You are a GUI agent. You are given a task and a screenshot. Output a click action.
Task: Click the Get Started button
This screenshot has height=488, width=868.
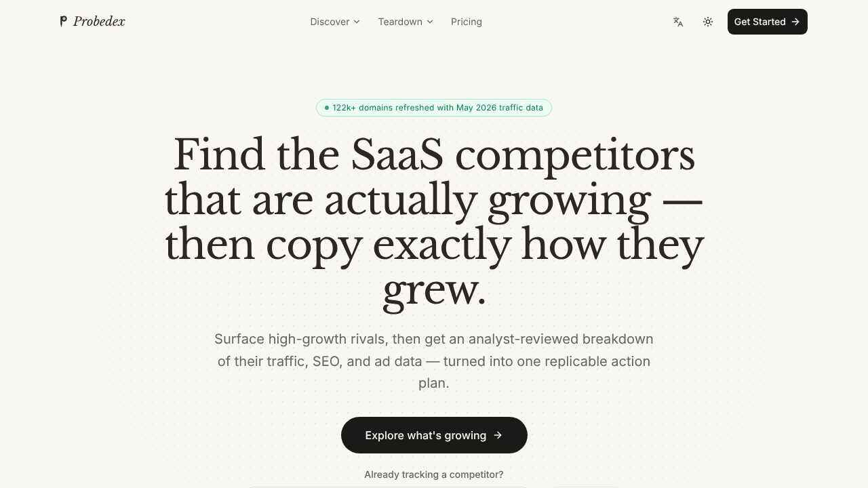(x=767, y=22)
